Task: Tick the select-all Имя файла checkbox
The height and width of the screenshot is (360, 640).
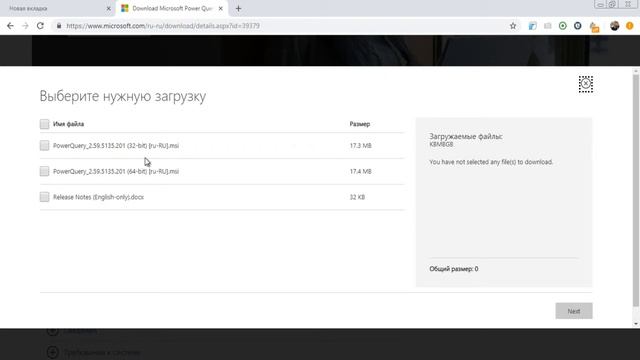Action: (x=44, y=124)
